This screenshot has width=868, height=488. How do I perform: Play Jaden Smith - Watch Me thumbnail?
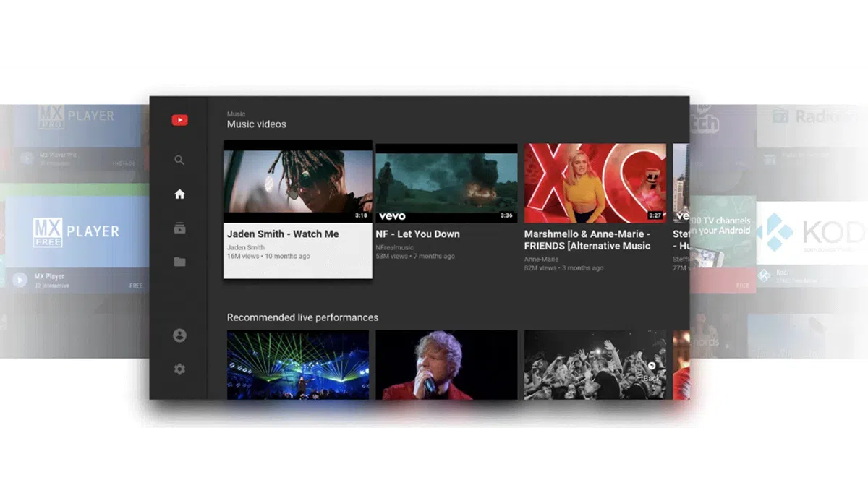[x=298, y=181]
